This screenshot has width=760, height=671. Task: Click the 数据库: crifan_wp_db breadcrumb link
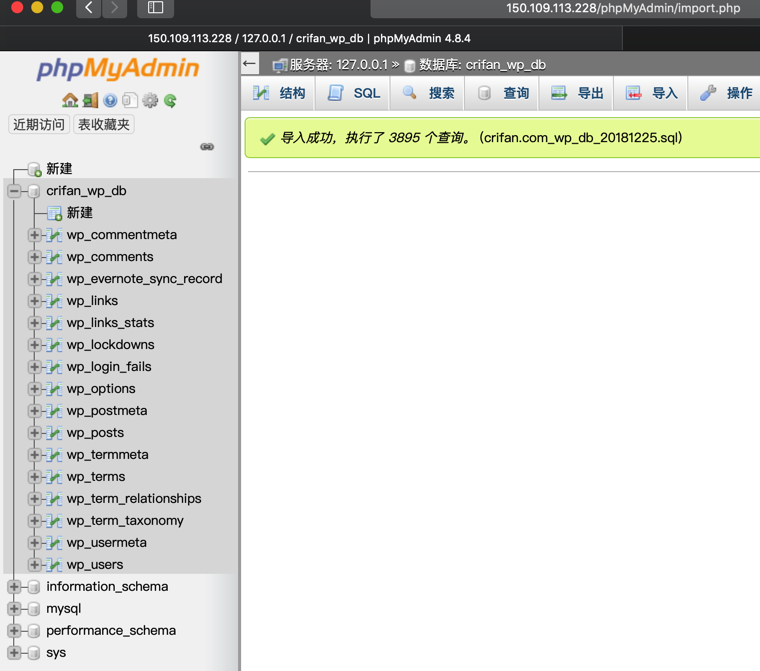[x=483, y=65]
